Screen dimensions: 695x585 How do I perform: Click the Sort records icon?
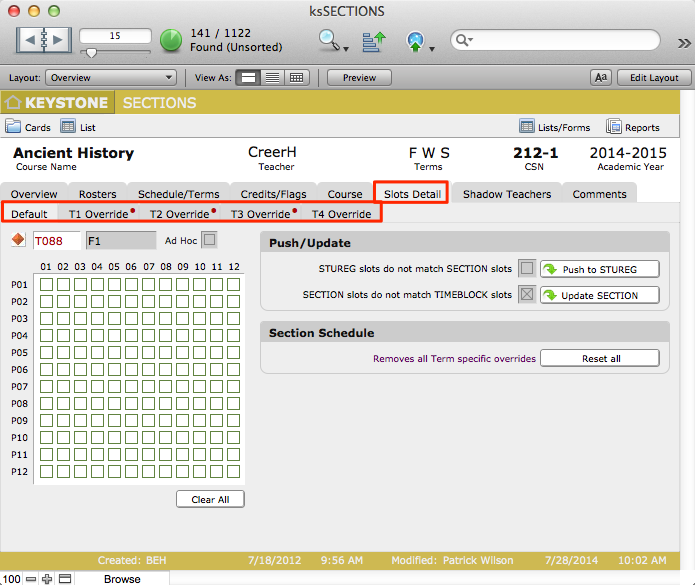[374, 40]
